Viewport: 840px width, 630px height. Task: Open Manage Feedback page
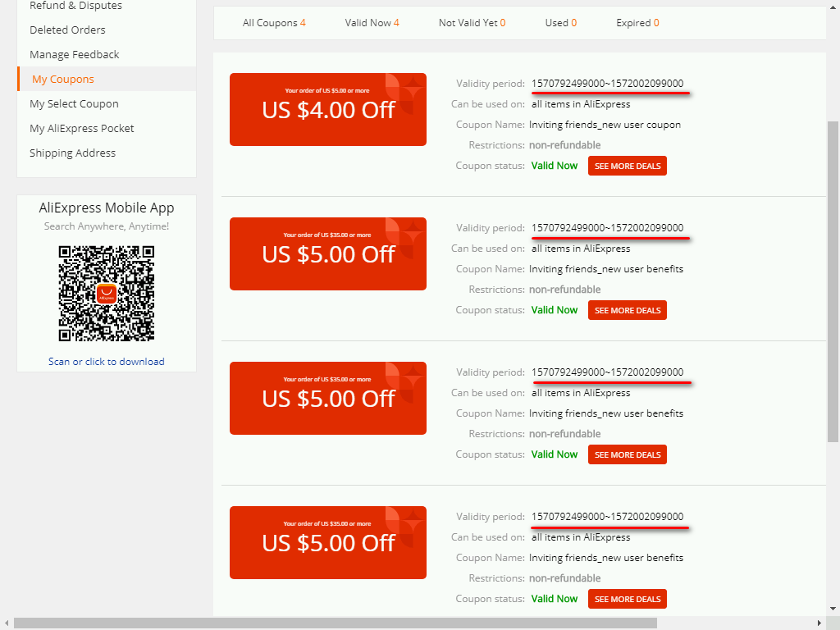pos(75,55)
